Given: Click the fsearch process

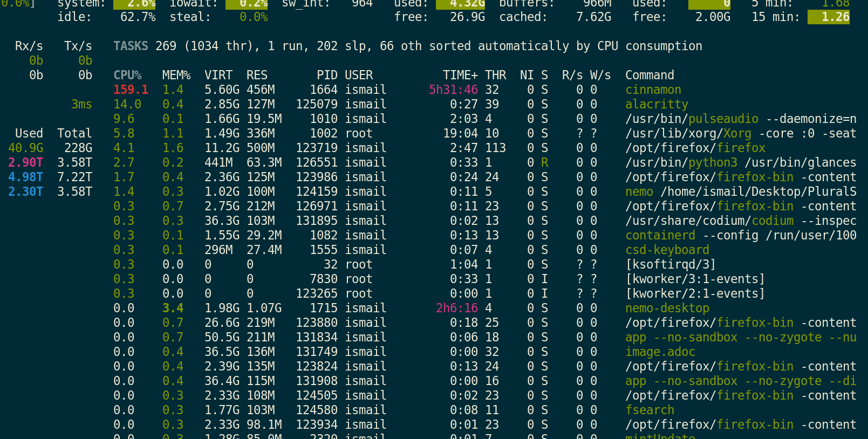Looking at the screenshot, I should click(650, 410).
